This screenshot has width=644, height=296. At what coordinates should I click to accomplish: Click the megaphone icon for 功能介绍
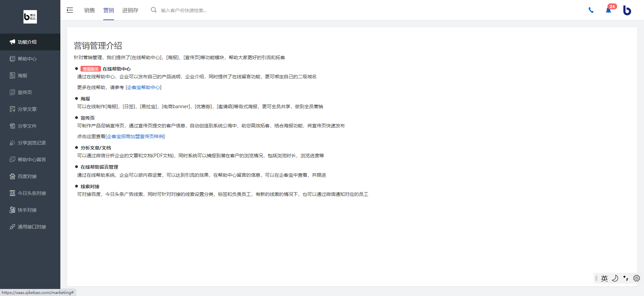12,42
